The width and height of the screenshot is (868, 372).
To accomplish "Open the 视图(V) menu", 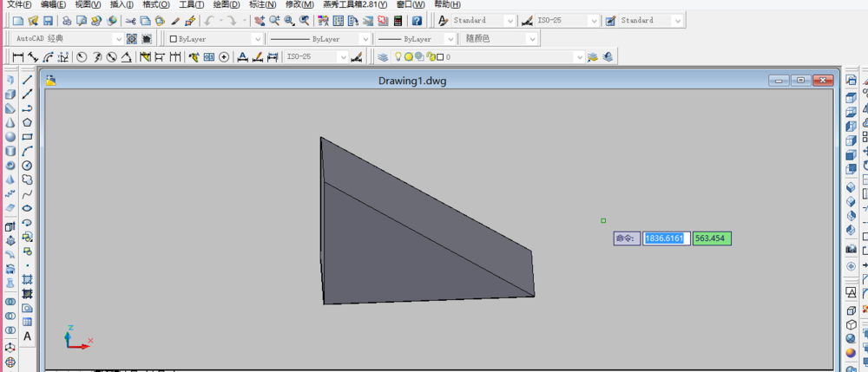I will coord(88,4).
